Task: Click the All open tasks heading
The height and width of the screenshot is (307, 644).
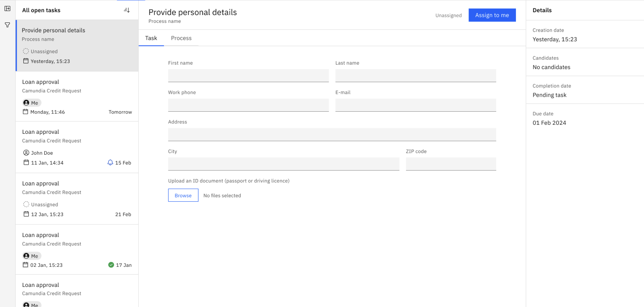Action: [x=41, y=10]
